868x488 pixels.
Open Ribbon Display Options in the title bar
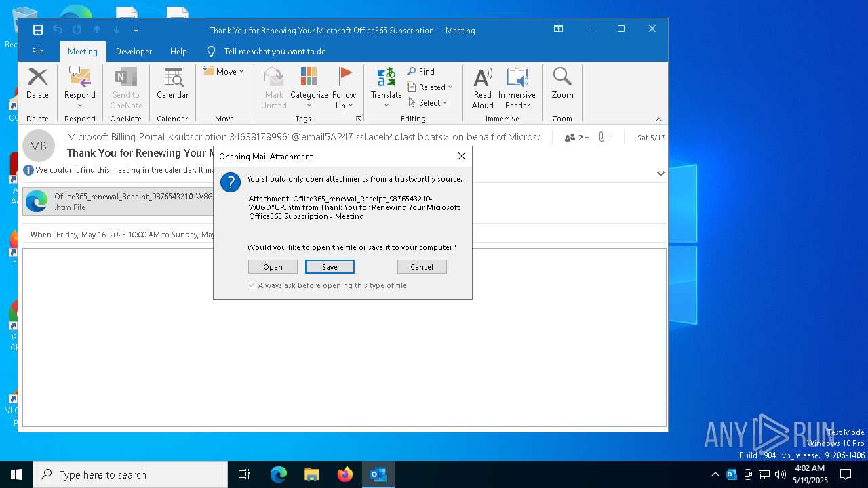pos(558,29)
